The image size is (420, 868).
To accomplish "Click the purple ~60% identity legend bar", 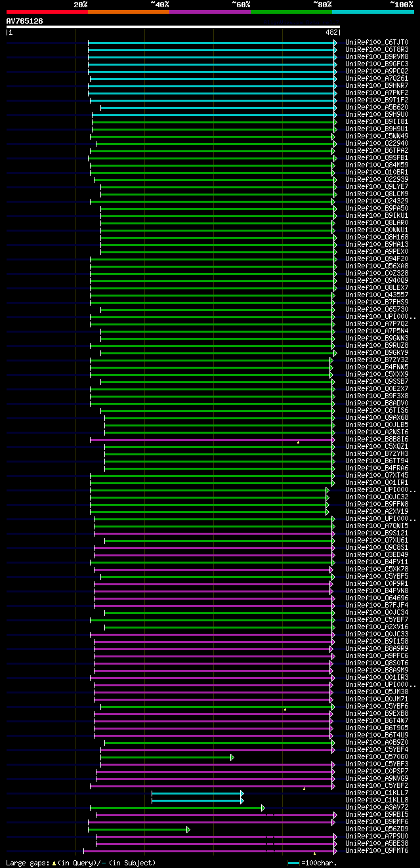I will [210, 12].
